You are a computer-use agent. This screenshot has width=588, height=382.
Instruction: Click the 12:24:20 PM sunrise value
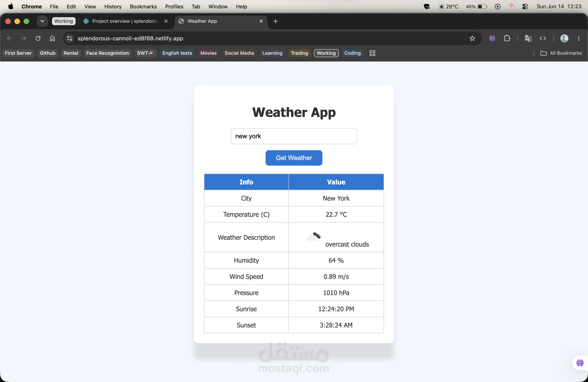pyautogui.click(x=336, y=309)
